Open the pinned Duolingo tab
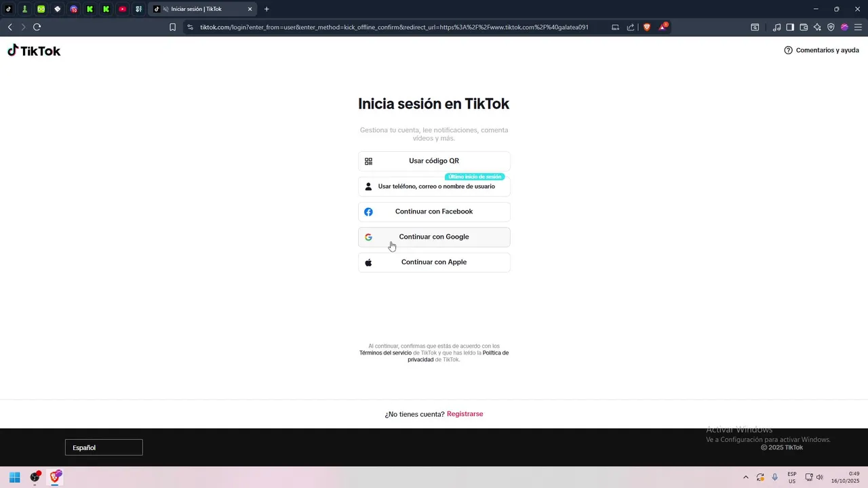This screenshot has width=868, height=488. click(x=41, y=9)
